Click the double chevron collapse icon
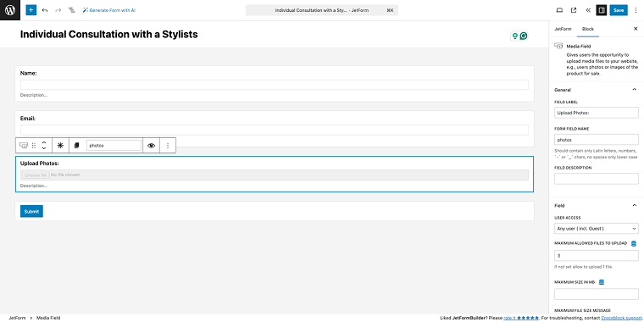 click(588, 10)
